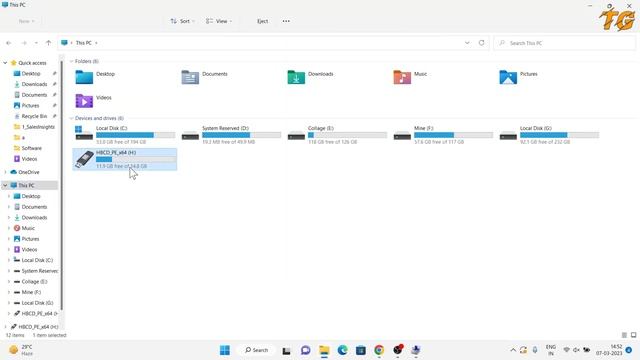This screenshot has height=360, width=640.
Task: Open the Pictures folder icon in Folders
Action: point(508,77)
